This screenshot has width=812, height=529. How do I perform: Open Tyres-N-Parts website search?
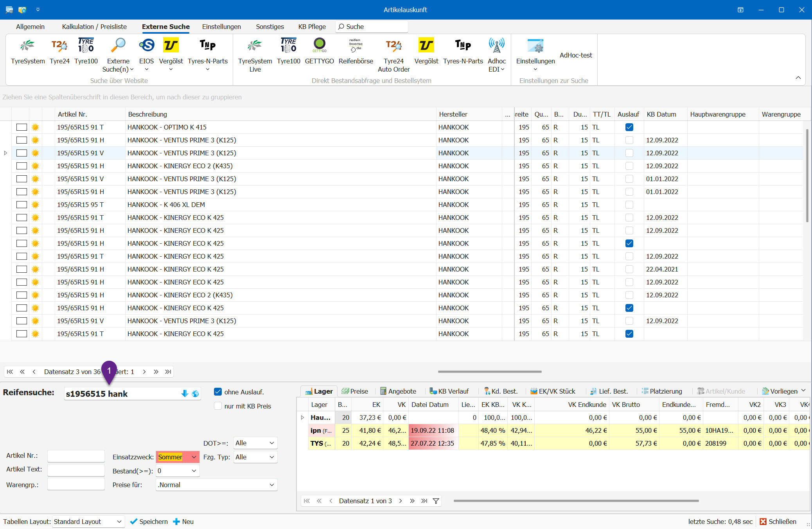coord(208,51)
